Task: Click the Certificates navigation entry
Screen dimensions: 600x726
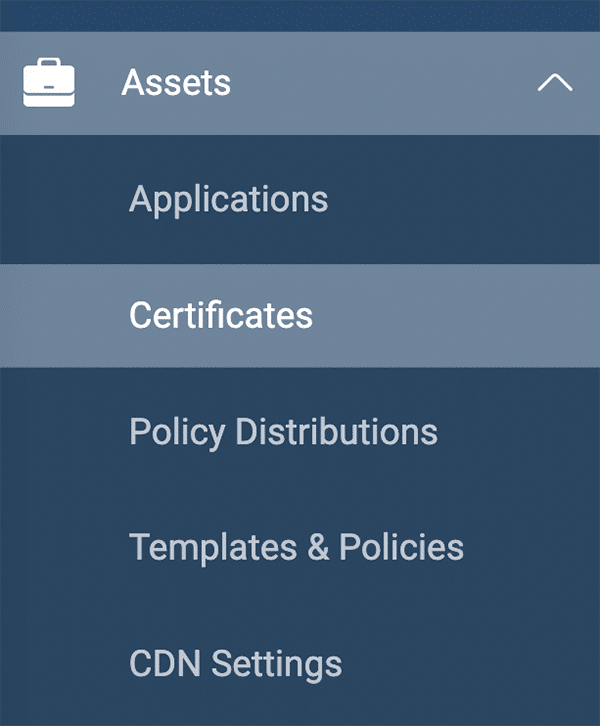Action: point(221,316)
